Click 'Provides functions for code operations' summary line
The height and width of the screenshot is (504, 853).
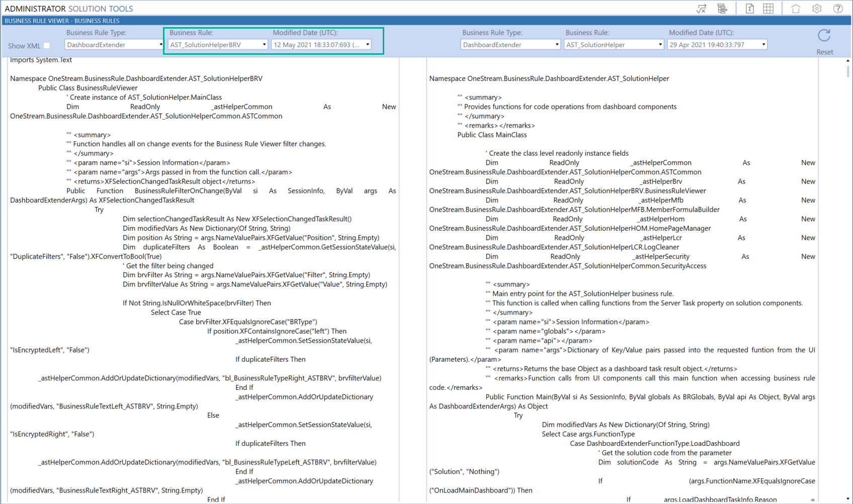tap(567, 107)
